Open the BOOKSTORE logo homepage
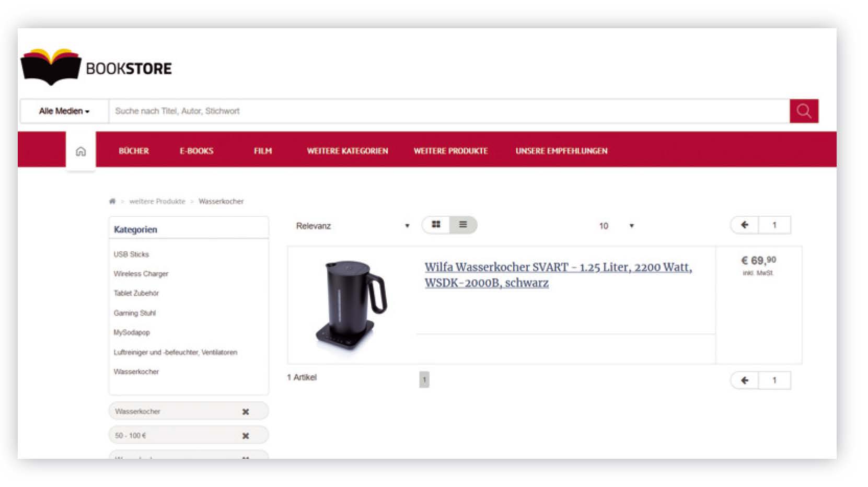This screenshot has width=868, height=487. click(x=96, y=67)
